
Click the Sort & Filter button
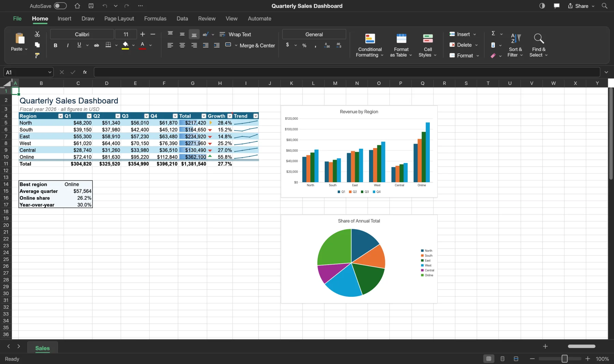(515, 45)
